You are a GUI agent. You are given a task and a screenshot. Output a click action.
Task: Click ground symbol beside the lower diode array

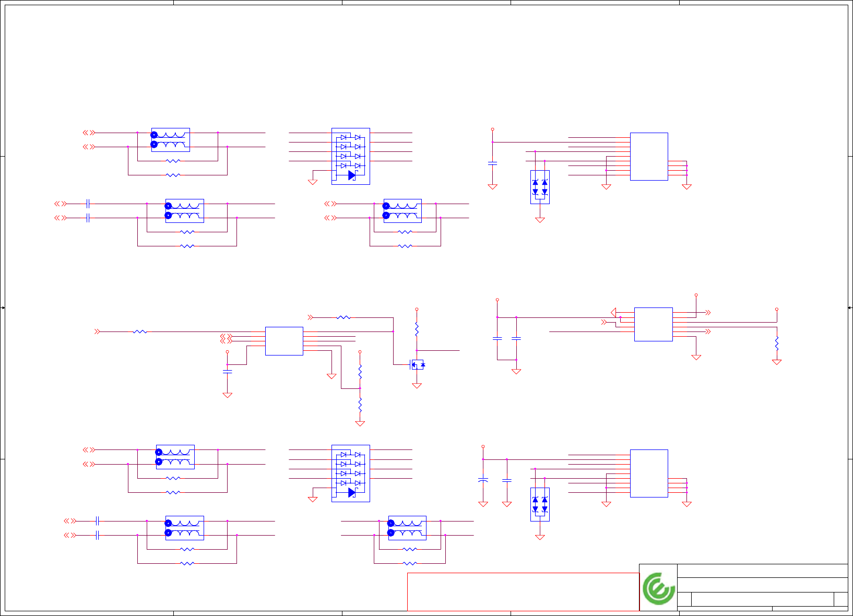(313, 499)
